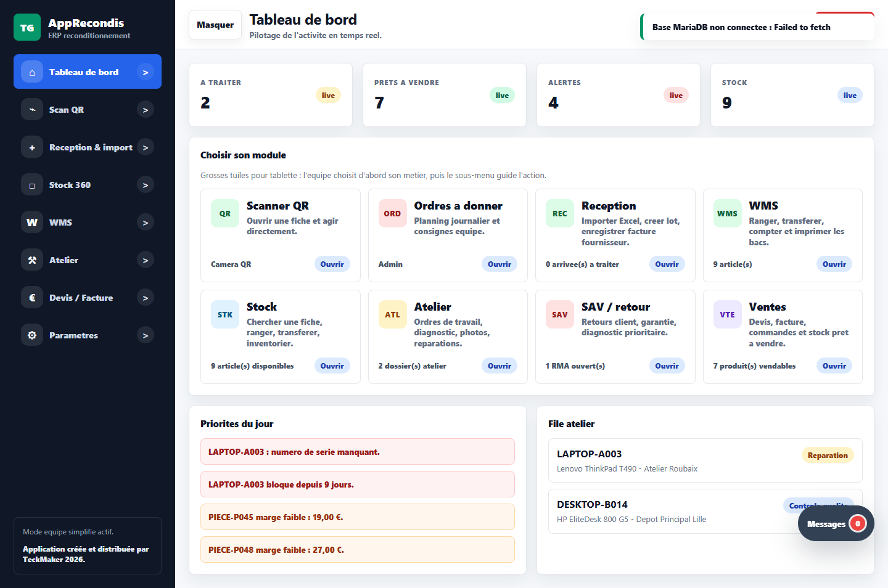Click the QR badge on Scanner QR tile
Viewport: 888px width, 588px height.
tap(225, 213)
